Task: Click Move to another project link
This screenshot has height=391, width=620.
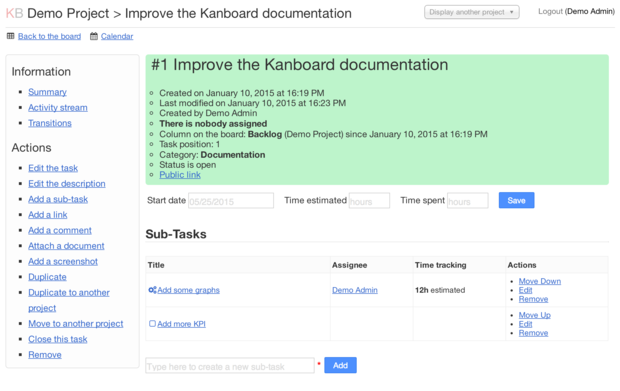Action: click(x=76, y=323)
